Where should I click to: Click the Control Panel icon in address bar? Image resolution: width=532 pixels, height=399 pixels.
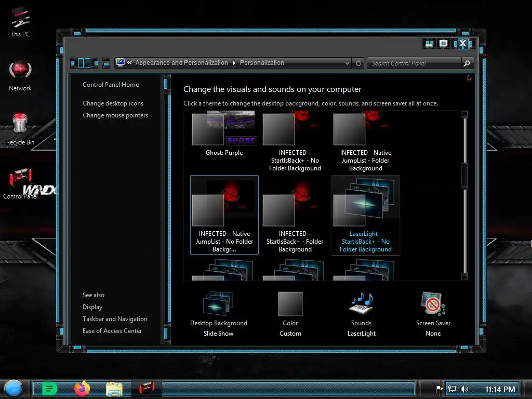click(x=120, y=62)
